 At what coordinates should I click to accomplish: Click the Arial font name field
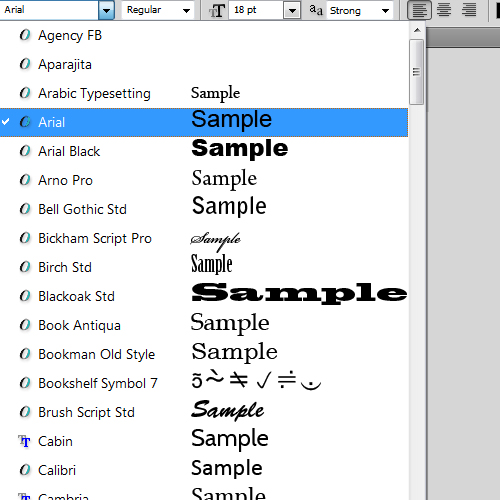pos(49,10)
